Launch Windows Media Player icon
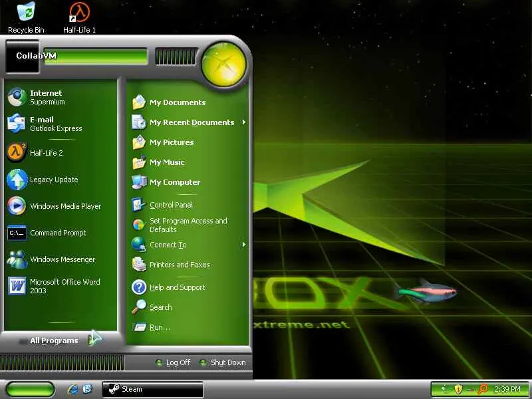The image size is (532, 399). 17,205
